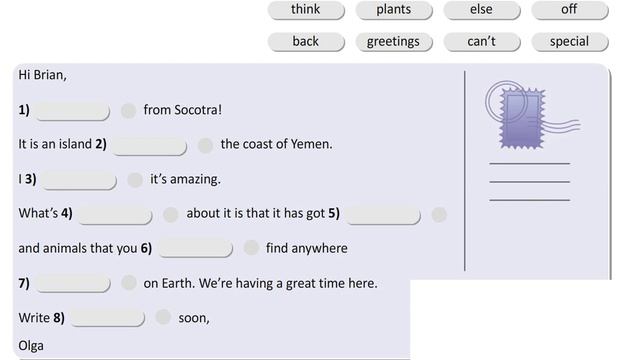
Task: Click blank 1 before 'from Socotra!'
Action: click(73, 111)
